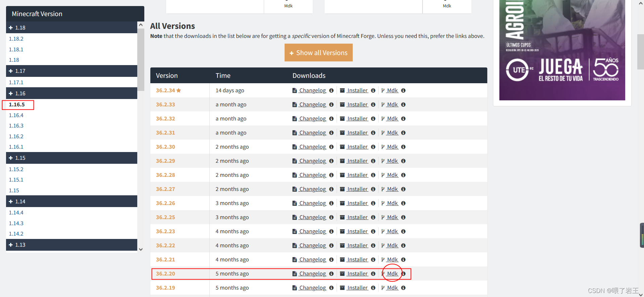Open the Mdk link for 36.2.33

392,105
